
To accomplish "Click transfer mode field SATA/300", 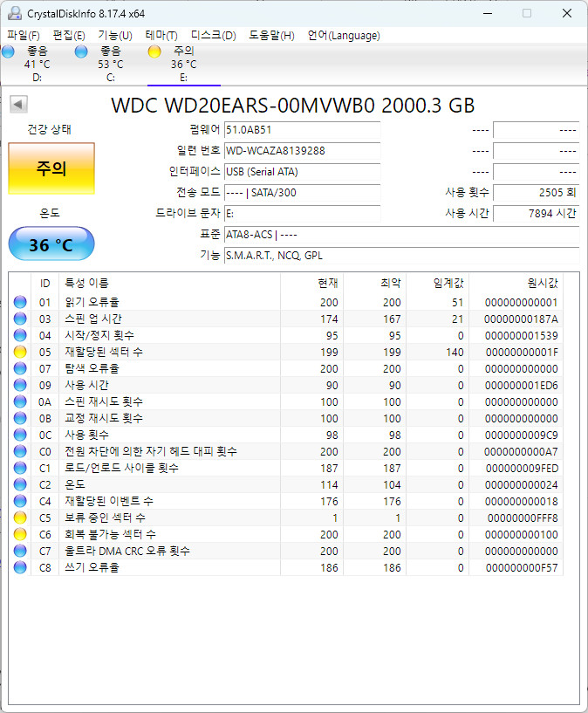I will [x=302, y=193].
